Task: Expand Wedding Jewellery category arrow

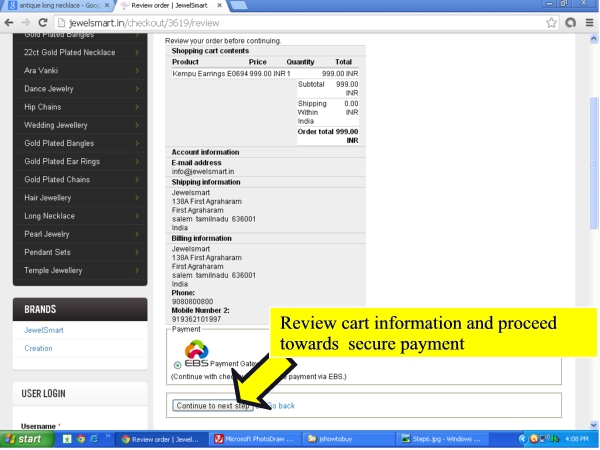Action: pyautogui.click(x=137, y=125)
